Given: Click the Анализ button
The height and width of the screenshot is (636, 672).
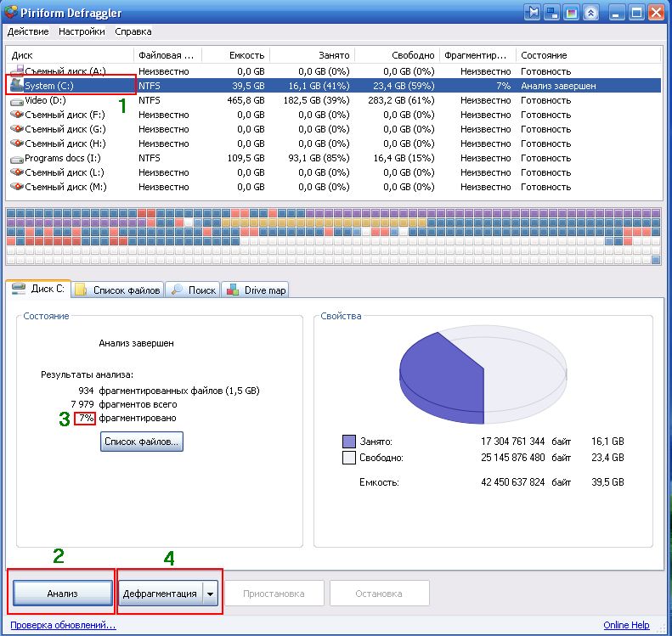Looking at the screenshot, I should tap(63, 594).
